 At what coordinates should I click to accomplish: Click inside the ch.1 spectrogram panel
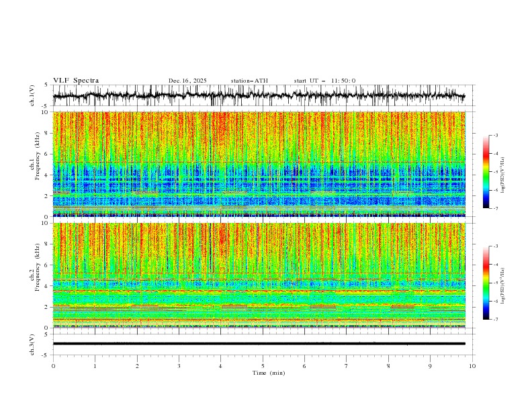(259, 164)
